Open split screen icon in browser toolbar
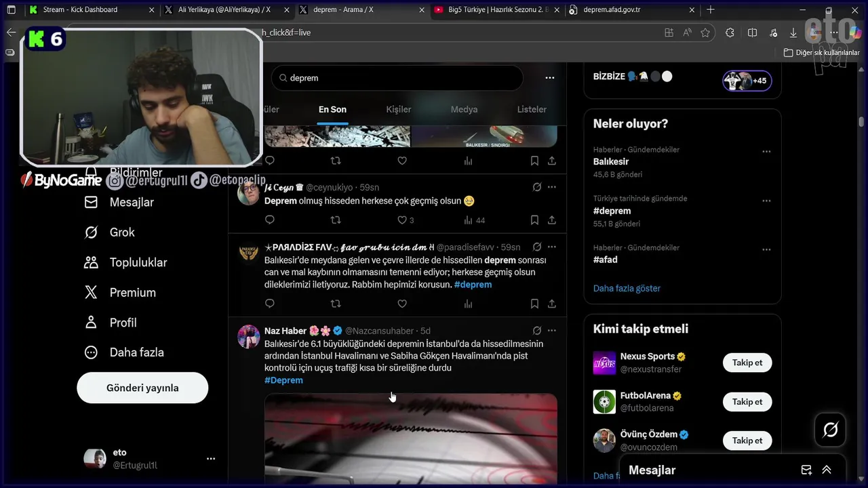This screenshot has height=488, width=868. click(x=752, y=33)
